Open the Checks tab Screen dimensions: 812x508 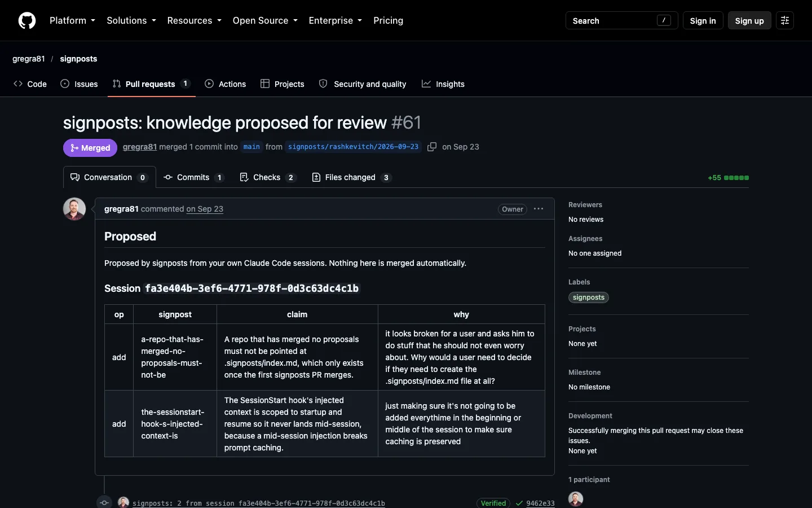click(268, 177)
